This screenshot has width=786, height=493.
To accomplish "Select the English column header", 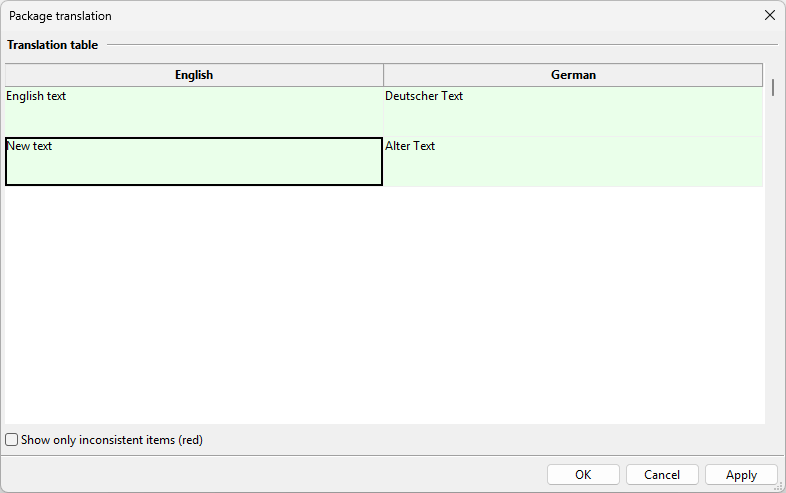I will [x=194, y=75].
